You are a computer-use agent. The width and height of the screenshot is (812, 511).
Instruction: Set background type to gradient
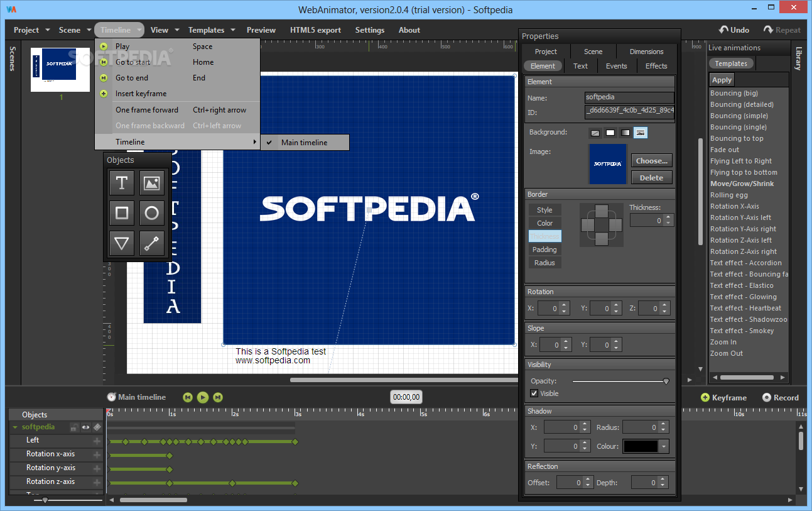pos(625,133)
